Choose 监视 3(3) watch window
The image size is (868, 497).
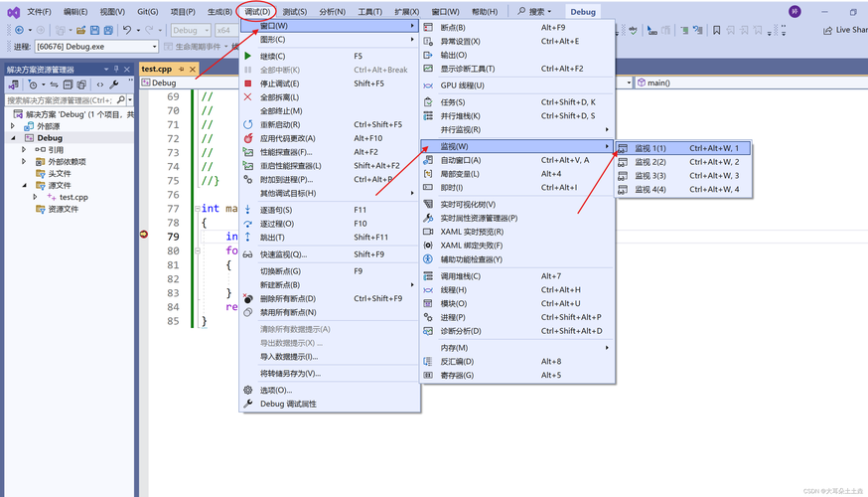pos(683,176)
